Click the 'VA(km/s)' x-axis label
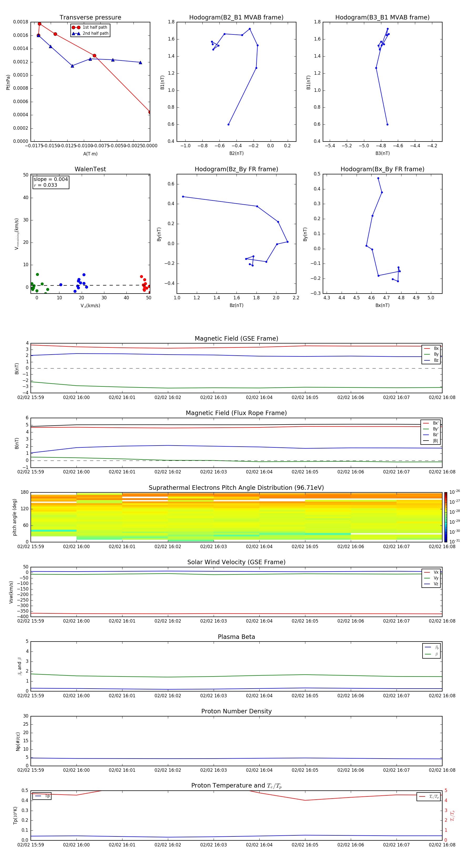The width and height of the screenshot is (473, 868). pos(90,306)
